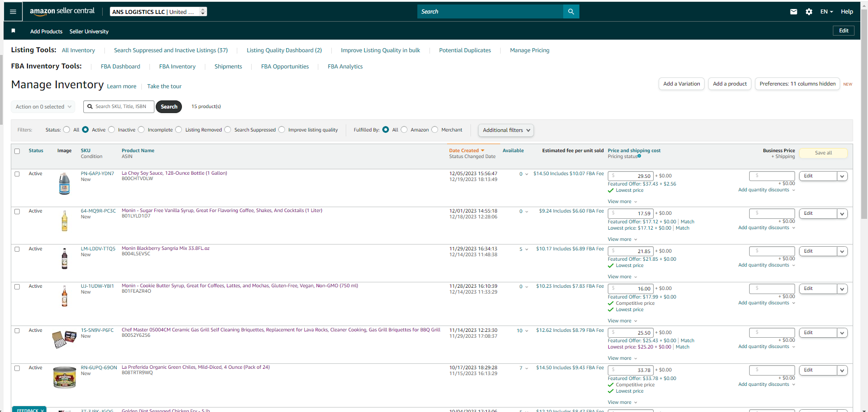Image resolution: width=868 pixels, height=412 pixels.
Task: Open the EN language dropdown
Action: click(x=827, y=12)
